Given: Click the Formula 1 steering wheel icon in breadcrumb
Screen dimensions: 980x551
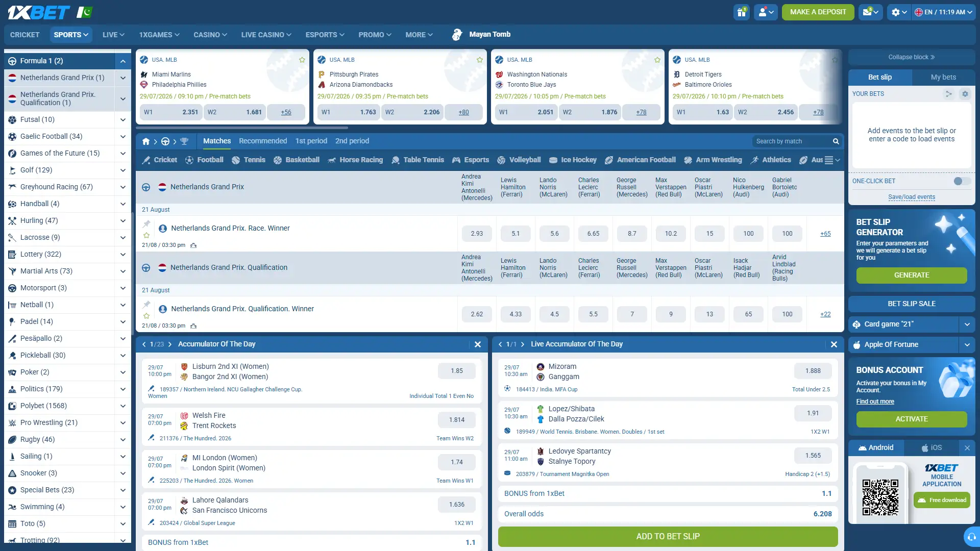Looking at the screenshot, I should pyautogui.click(x=165, y=141).
